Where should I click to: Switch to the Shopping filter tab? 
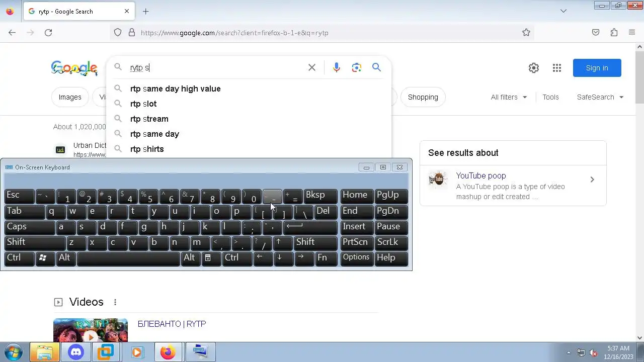pyautogui.click(x=423, y=97)
